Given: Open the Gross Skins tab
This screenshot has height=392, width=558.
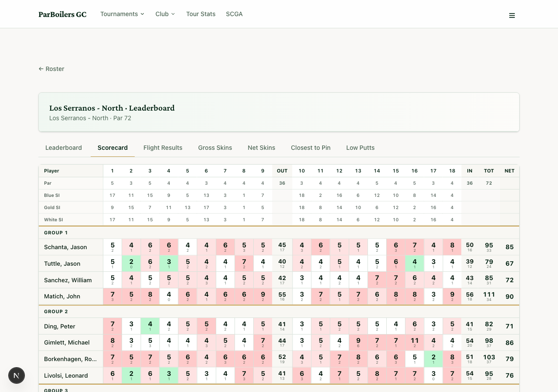Looking at the screenshot, I should 215,148.
